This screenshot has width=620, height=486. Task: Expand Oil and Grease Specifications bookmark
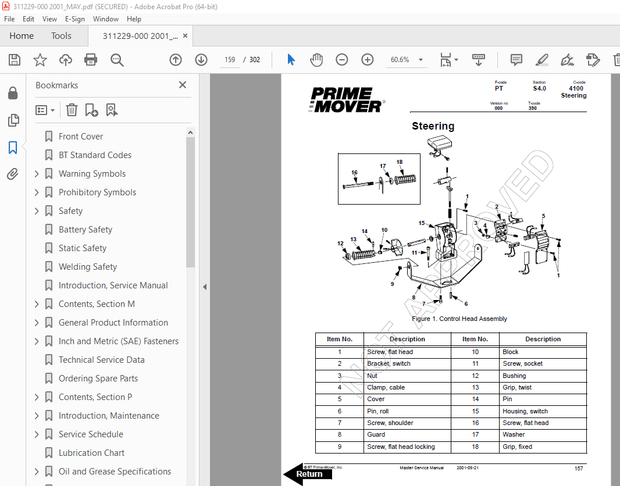[x=36, y=471]
